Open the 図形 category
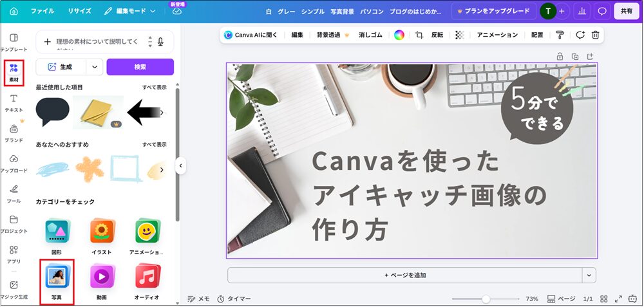Image resolution: width=644 pixels, height=307 pixels. point(57,237)
